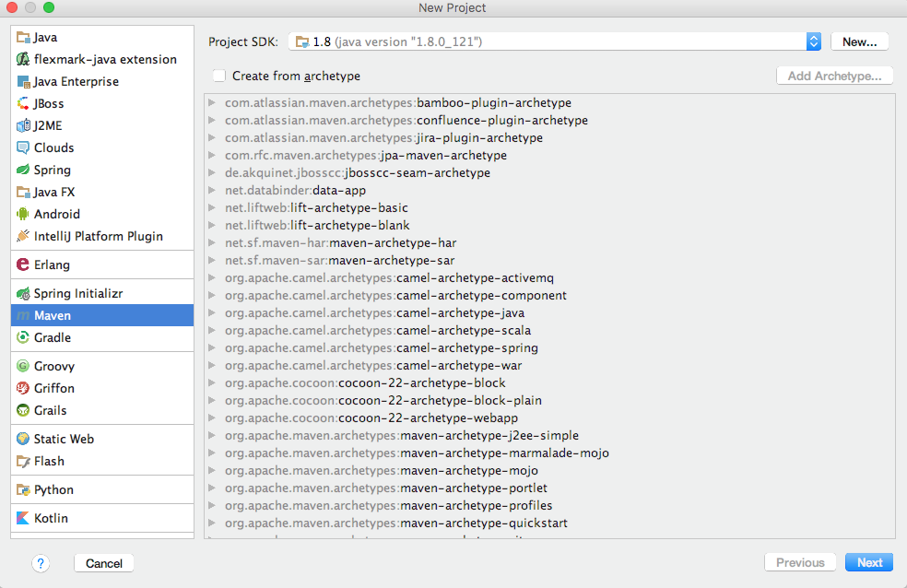The height and width of the screenshot is (588, 907).
Task: Select the Python icon
Action: click(23, 489)
